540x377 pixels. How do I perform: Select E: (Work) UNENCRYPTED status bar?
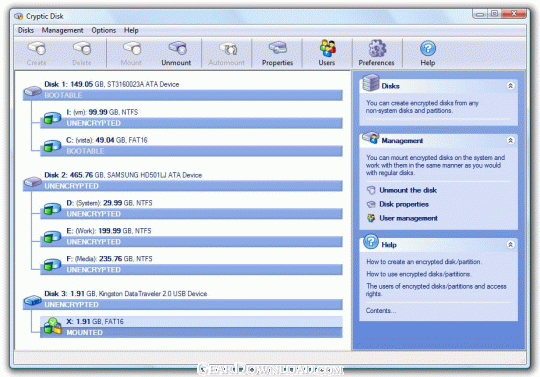point(191,242)
